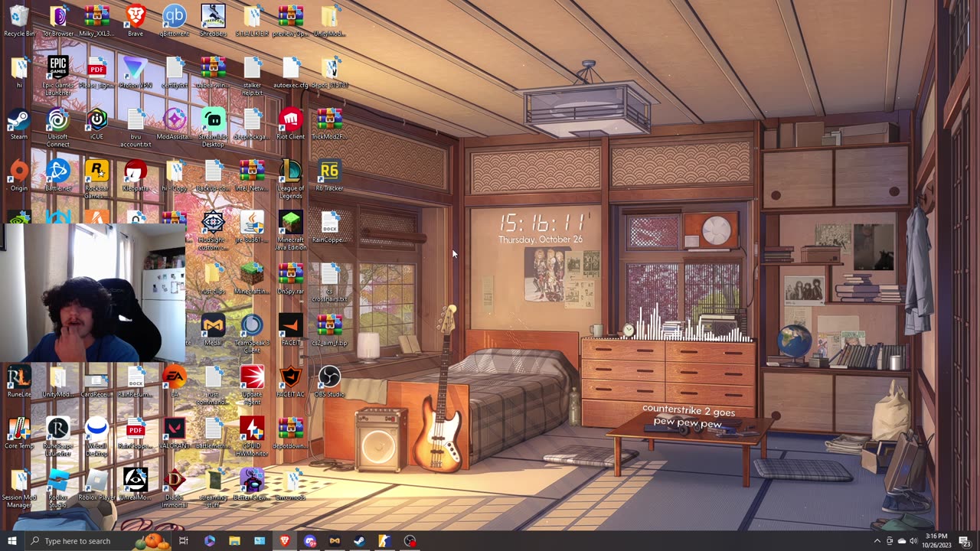The width and height of the screenshot is (980, 551).
Task: Open the HudSight custom crosshair shortcut
Action: [x=213, y=231]
